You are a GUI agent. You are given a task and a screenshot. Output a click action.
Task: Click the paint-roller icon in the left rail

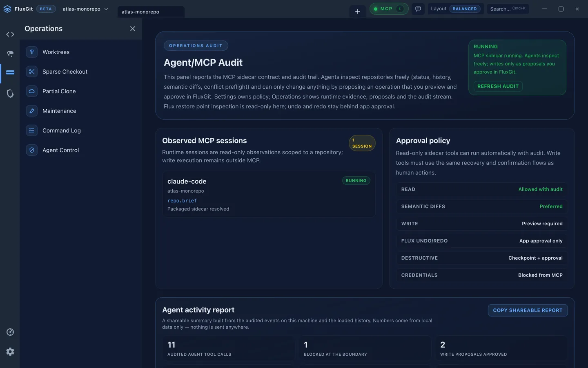(10, 54)
